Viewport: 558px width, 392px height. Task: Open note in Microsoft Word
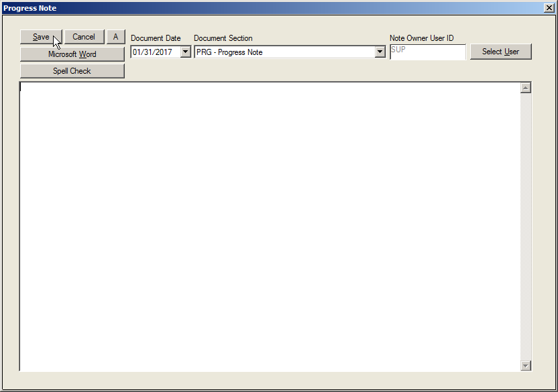(72, 54)
